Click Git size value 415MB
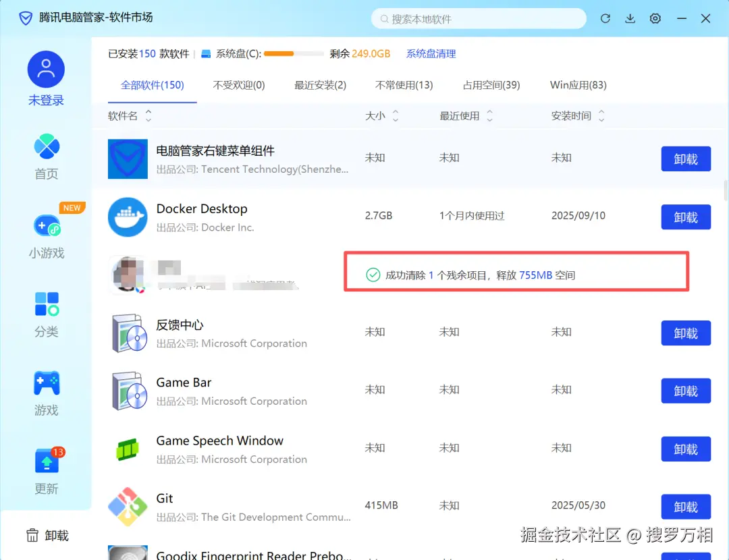729x560 pixels. [381, 505]
